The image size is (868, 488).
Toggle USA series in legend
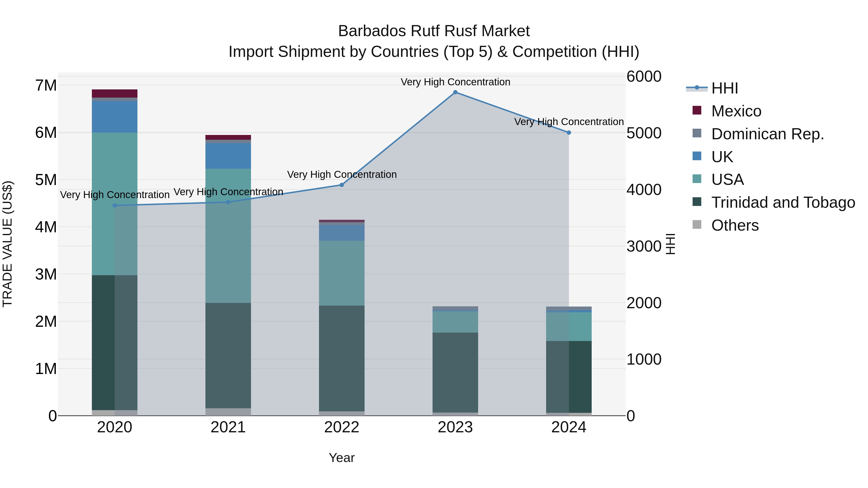[718, 179]
